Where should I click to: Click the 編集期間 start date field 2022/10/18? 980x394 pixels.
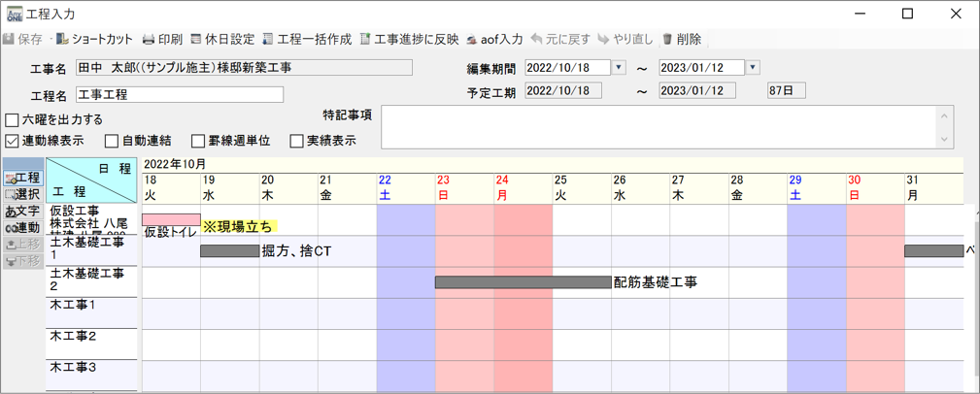tap(568, 67)
